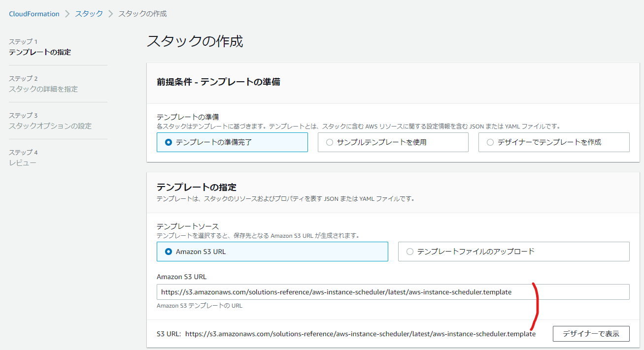Click into the Amazon S3 URL input field
Image resolution: width=644 pixels, height=350 pixels.
tap(393, 292)
